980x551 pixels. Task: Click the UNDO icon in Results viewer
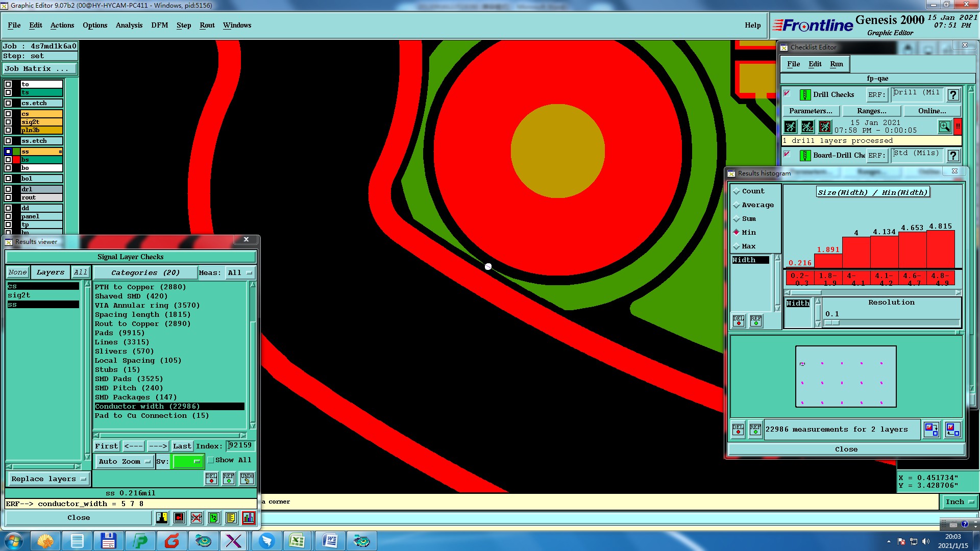[x=247, y=479]
